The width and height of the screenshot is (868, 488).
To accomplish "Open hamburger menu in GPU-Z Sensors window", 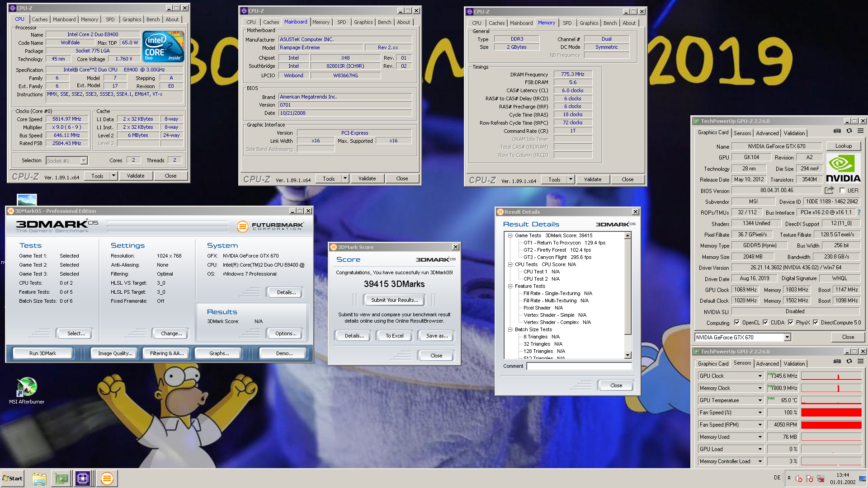I will [860, 361].
